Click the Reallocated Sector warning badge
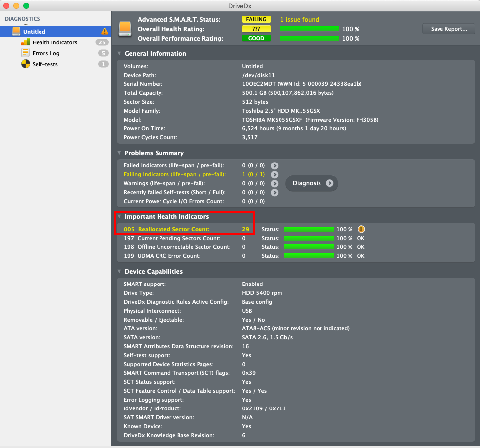 [x=361, y=229]
